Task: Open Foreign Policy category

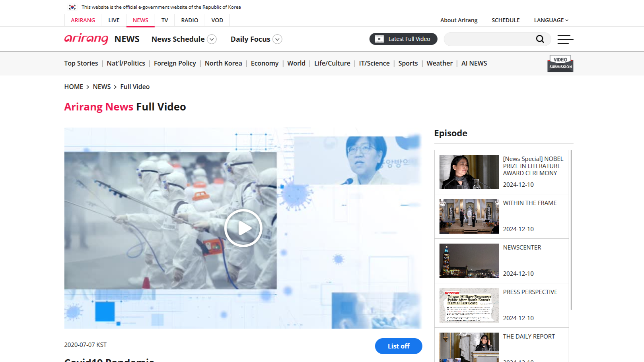Action: coord(175,63)
